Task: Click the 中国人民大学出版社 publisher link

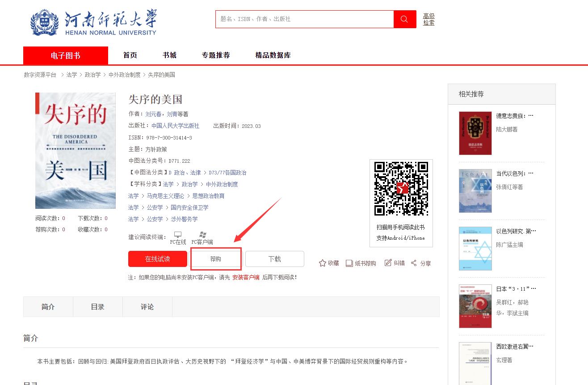Action: [175, 126]
